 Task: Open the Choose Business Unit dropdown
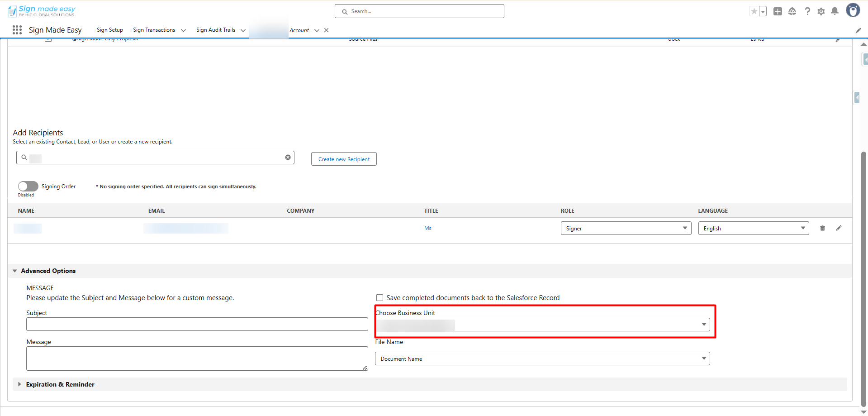coord(542,325)
